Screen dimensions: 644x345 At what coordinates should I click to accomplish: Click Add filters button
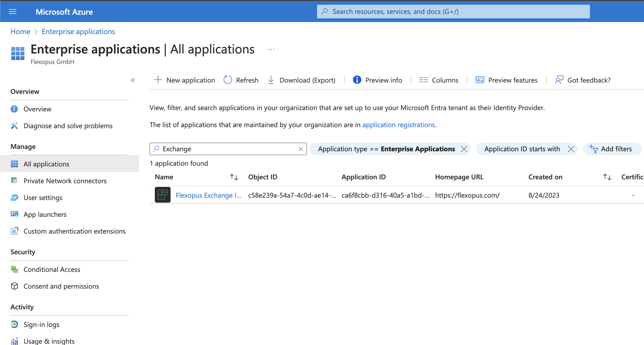pyautogui.click(x=611, y=149)
